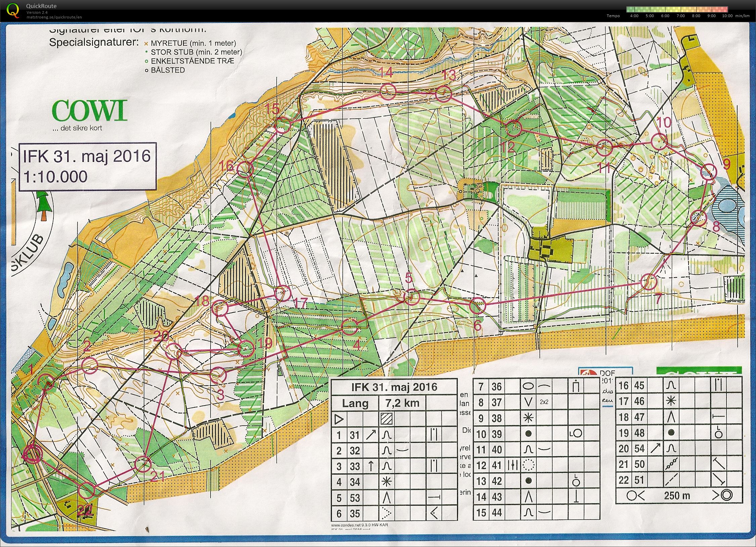Select control circle 5 on the map
This screenshot has height=547, width=756.
(411, 297)
